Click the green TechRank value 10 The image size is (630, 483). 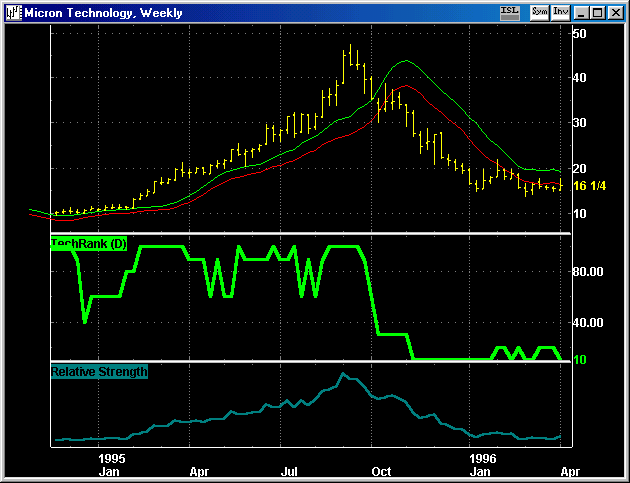coord(580,360)
